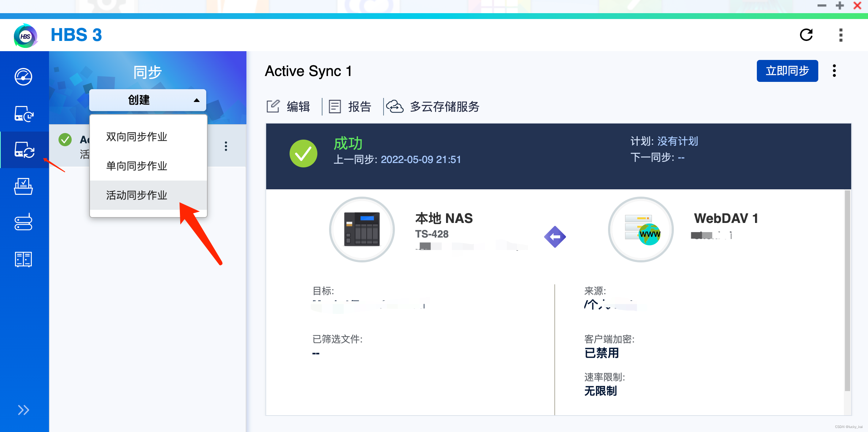The height and width of the screenshot is (432, 868).
Task: Open the Backup & Restore sidebar icon
Action: (x=23, y=114)
